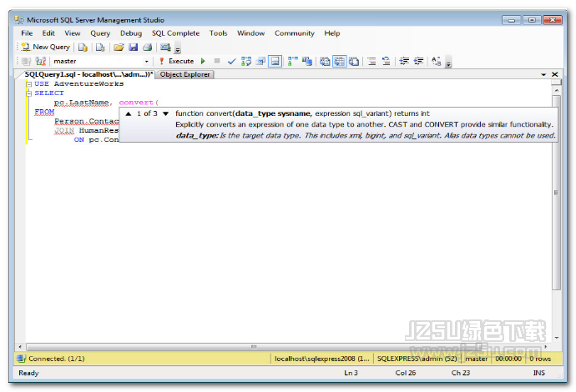
Task: Show next convert overload with down arrow
Action: point(165,113)
